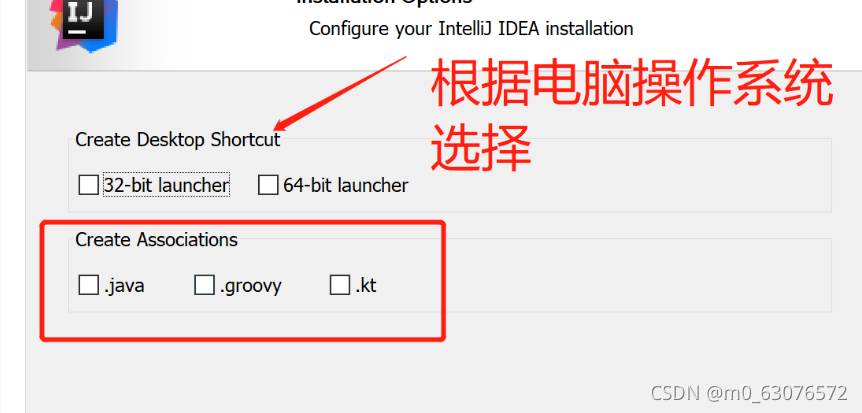Image resolution: width=862 pixels, height=413 pixels.
Task: Click the '64-bit launcher' label text
Action: [346, 185]
